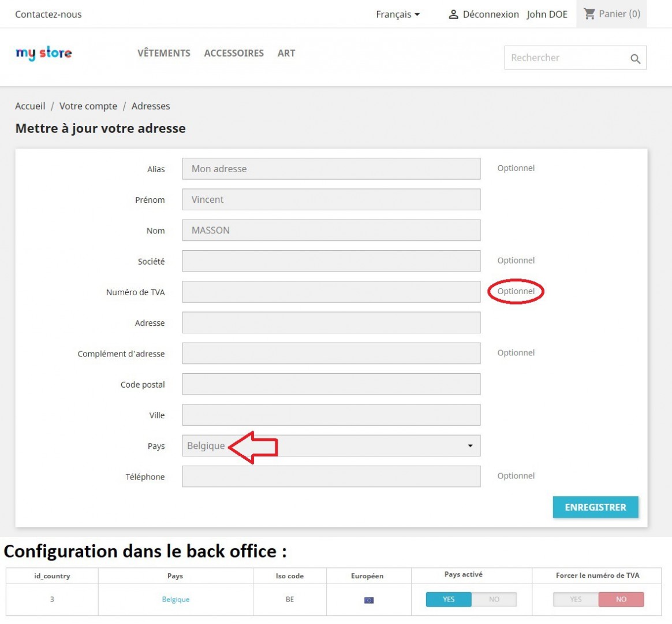The image size is (672, 624).
Task: Switch Pays activé toggle to NO
Action: 494,599
